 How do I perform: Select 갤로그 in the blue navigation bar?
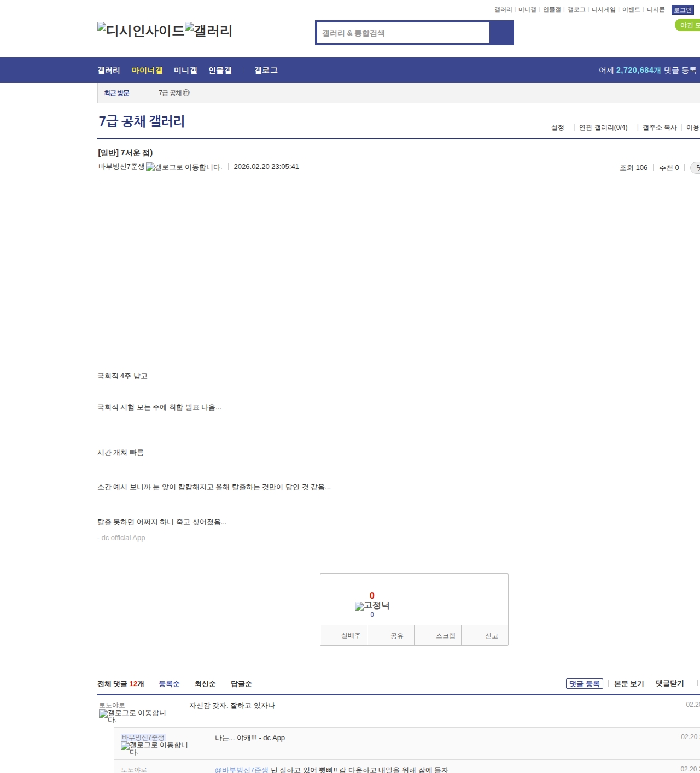point(266,71)
